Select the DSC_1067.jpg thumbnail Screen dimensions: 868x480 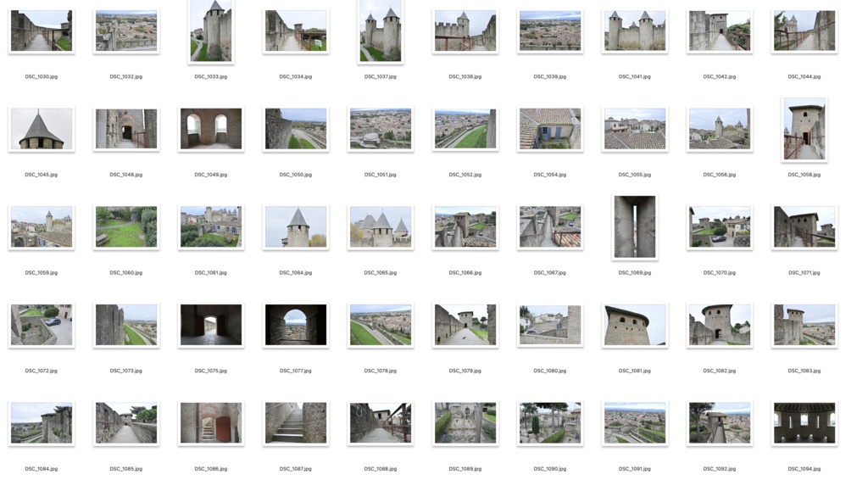pyautogui.click(x=549, y=227)
